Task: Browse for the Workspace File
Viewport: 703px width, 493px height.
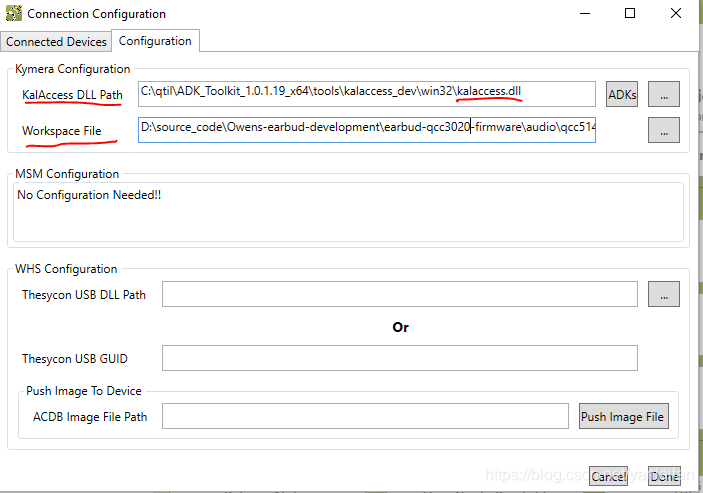Action: (x=664, y=130)
